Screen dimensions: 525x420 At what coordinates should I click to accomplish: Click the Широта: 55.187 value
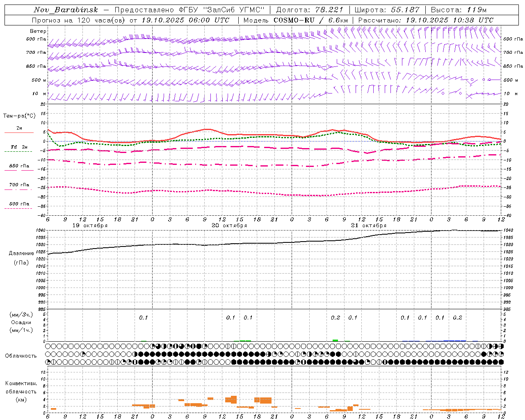pos(387,10)
